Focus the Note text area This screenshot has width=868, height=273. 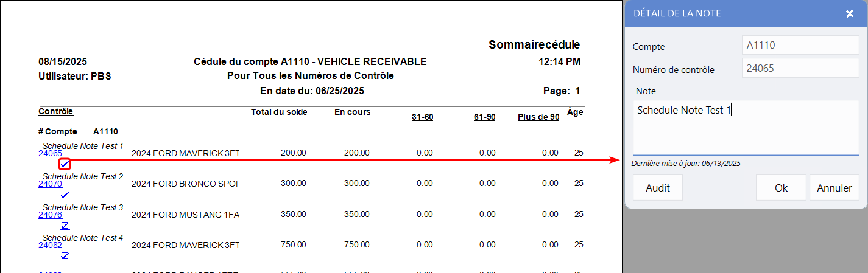point(746,128)
